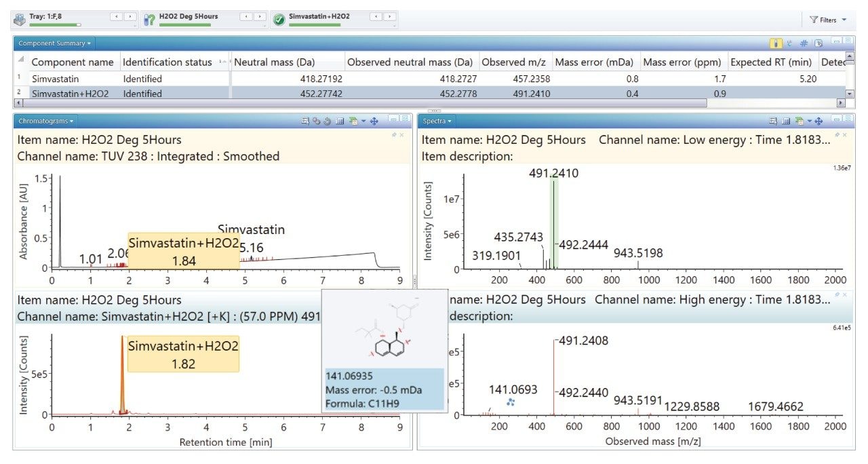The width and height of the screenshot is (868, 464).
Task: Maximize the Component Summary panel
Action: coord(848,41)
